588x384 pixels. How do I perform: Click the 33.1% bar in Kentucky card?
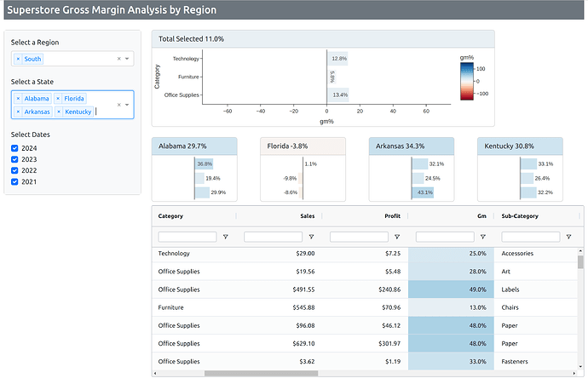[528, 163]
